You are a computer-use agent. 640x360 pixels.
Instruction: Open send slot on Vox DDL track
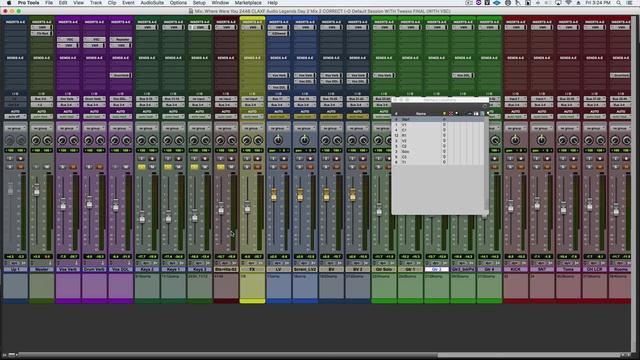[120, 76]
